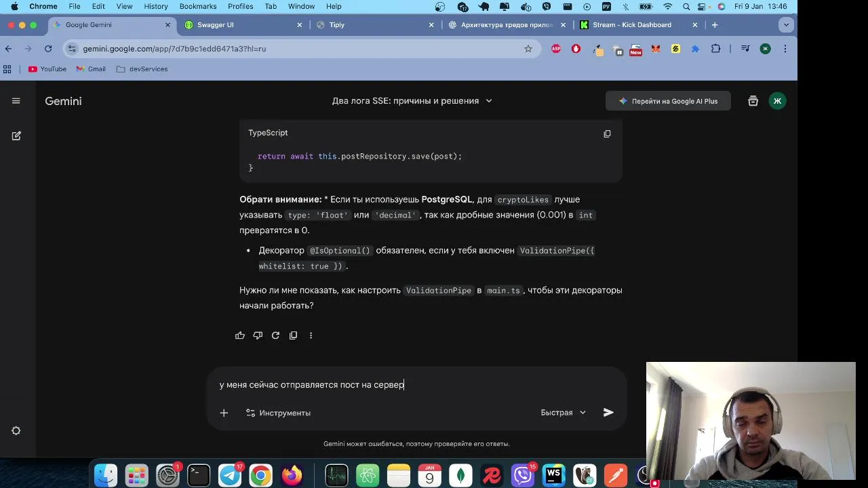This screenshot has height=488, width=868.
Task: Open Chrome three-dot menu
Action: [x=785, y=49]
